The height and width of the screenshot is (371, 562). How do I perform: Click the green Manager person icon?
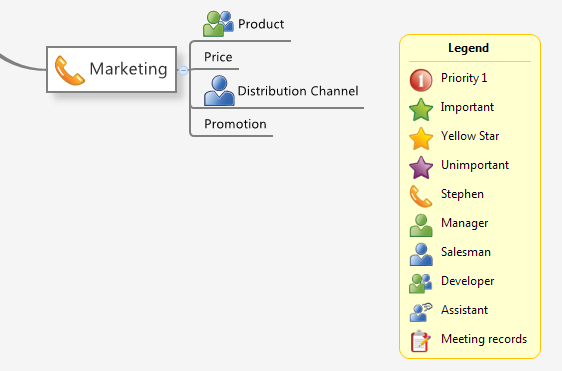[421, 225]
